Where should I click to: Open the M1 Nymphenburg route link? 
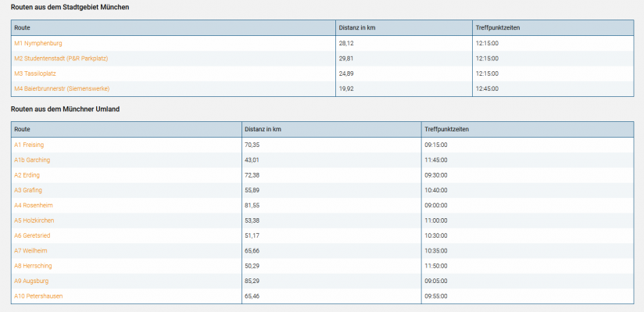(x=38, y=43)
